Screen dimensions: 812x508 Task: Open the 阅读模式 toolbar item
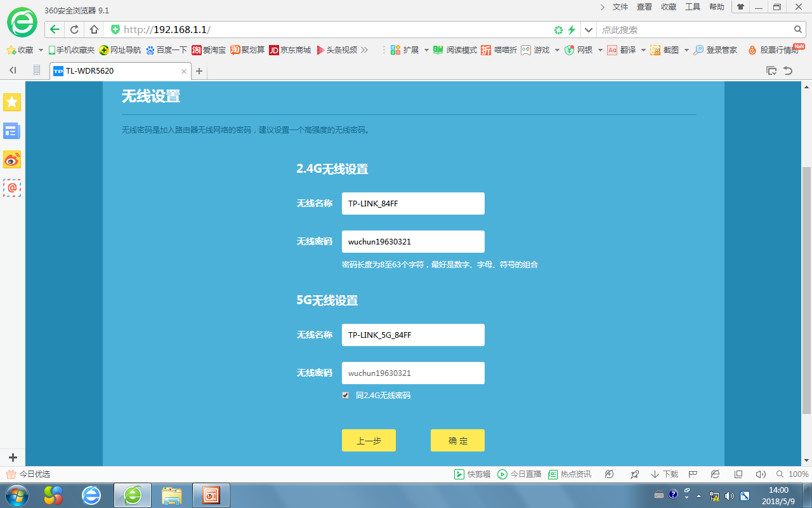coord(455,50)
